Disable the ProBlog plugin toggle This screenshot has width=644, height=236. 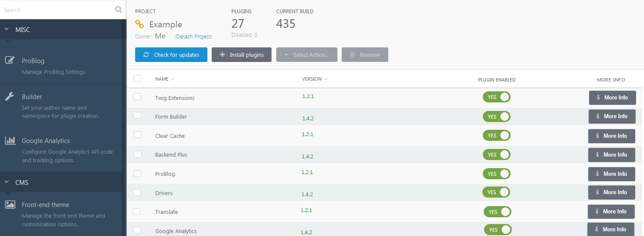tap(496, 174)
